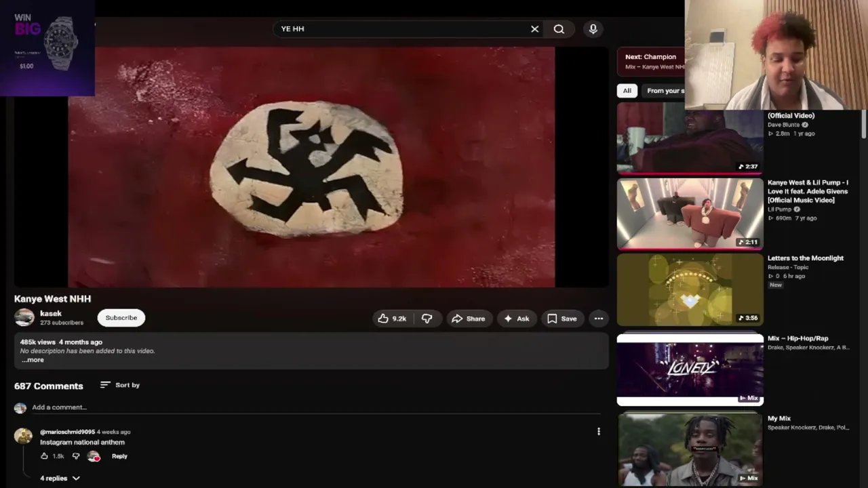Click the Ask button below the video
The height and width of the screenshot is (488, 868).
click(x=515, y=319)
